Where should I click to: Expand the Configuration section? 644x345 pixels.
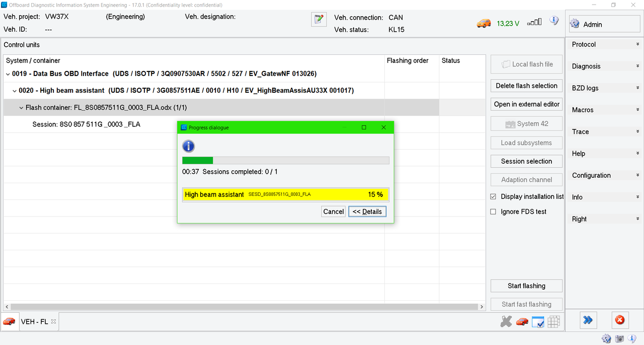coord(605,175)
